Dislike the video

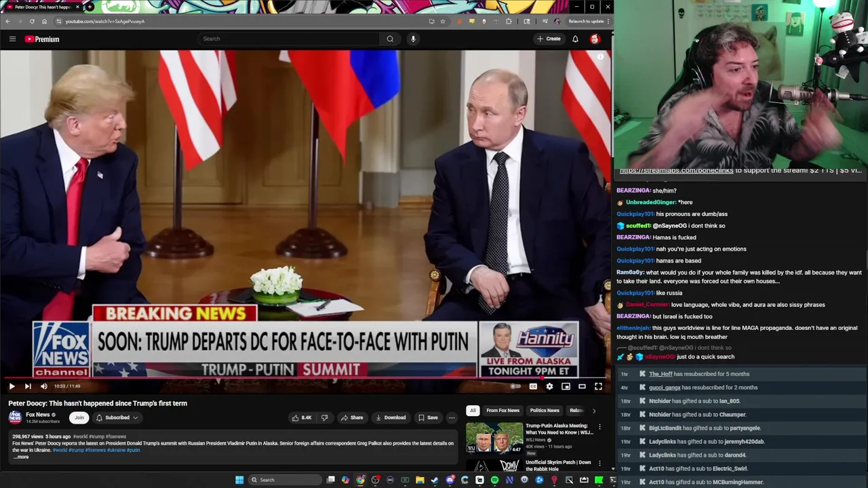(324, 418)
